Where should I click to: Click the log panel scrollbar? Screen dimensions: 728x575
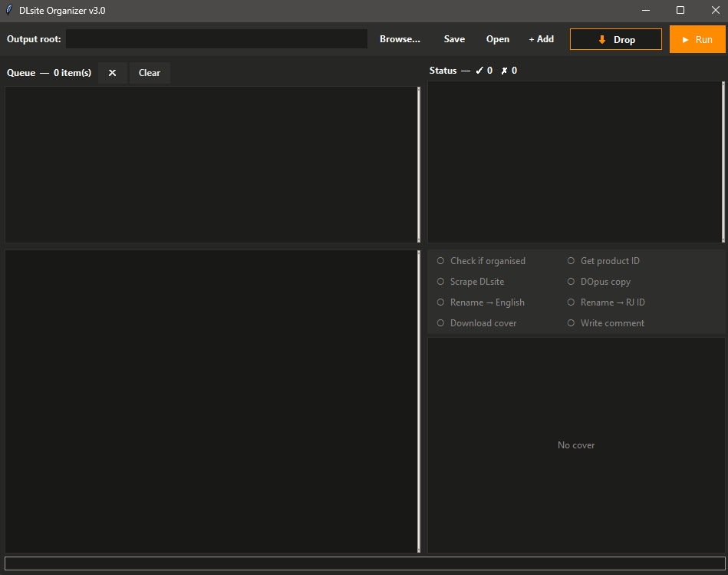(x=419, y=402)
